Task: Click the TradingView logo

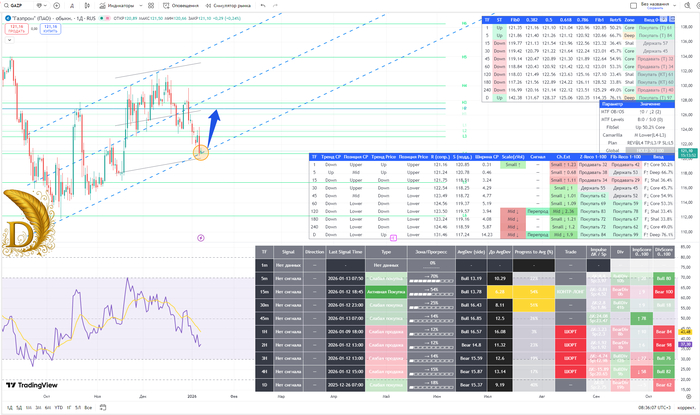Action: pos(32,385)
